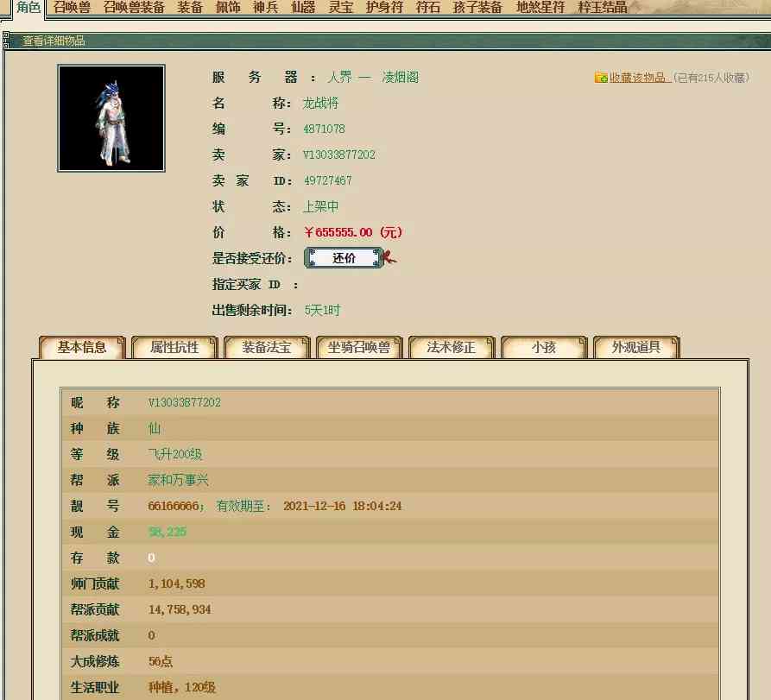Open the 小孩 tab
Image resolution: width=771 pixels, height=700 pixels.
coord(544,348)
